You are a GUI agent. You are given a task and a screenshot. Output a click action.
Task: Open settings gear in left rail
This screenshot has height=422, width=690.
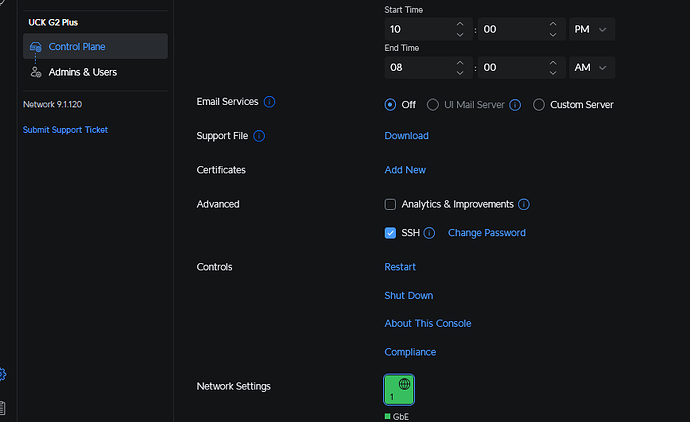pos(2,374)
